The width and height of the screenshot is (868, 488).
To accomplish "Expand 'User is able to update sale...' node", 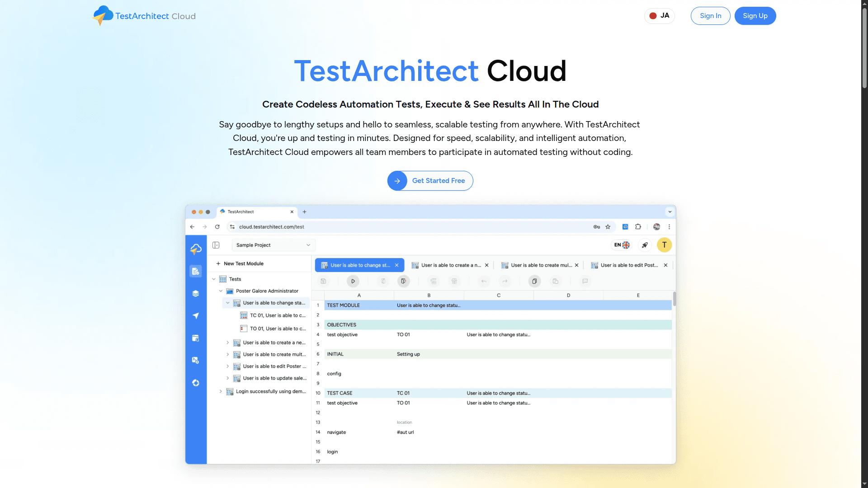I will click(x=228, y=378).
